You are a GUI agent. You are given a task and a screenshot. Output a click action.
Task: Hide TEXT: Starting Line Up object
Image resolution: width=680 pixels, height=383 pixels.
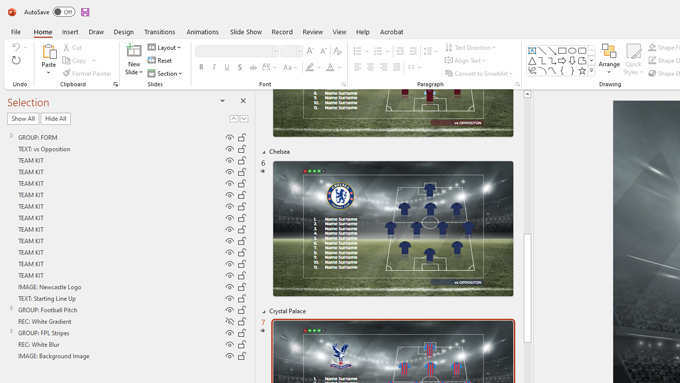point(229,298)
